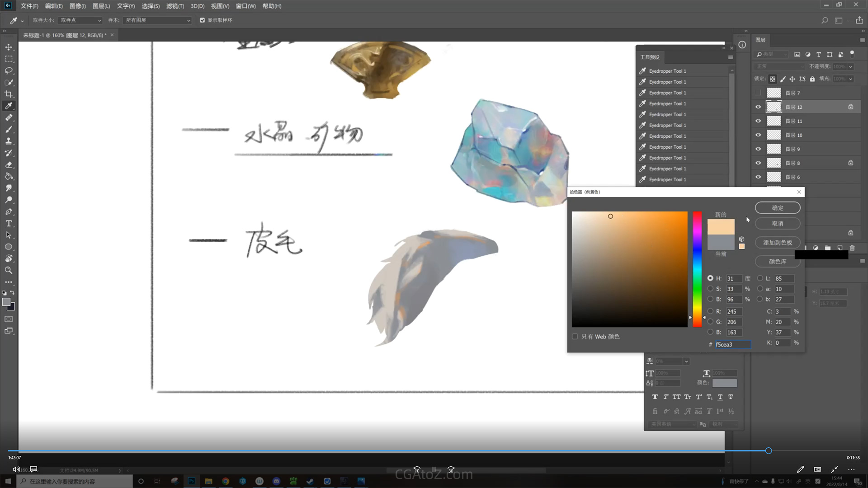Image resolution: width=868 pixels, height=488 pixels.
Task: Select the Crop tool
Action: [9, 94]
